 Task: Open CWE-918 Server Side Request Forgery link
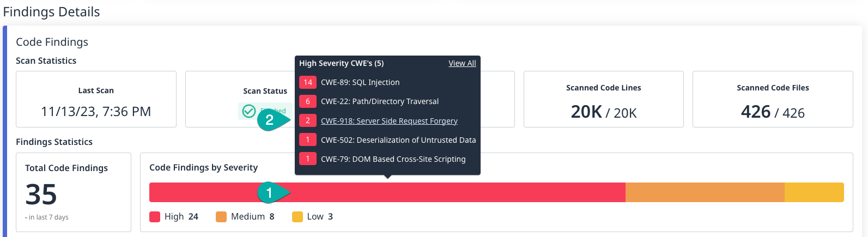[x=389, y=121]
